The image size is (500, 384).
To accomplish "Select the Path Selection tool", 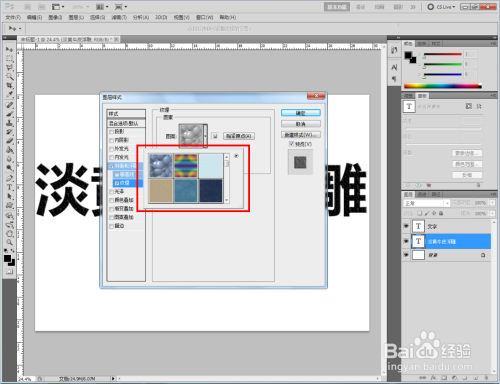I will coord(9,196).
